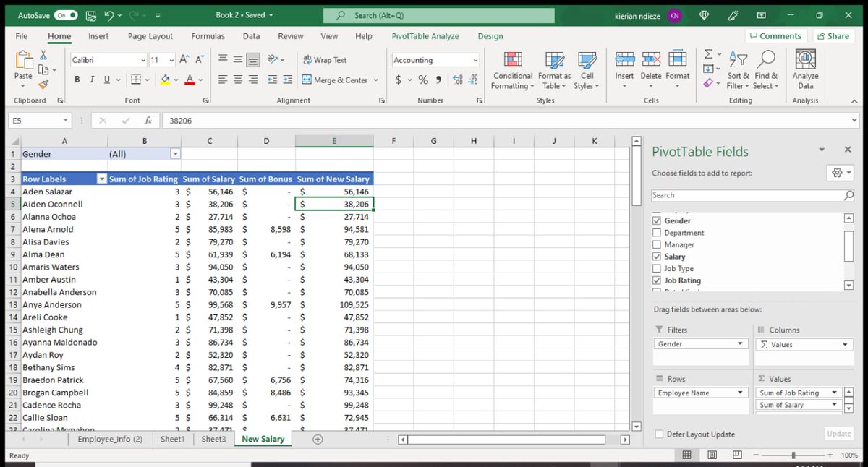This screenshot has width=868, height=467.
Task: Click the PivotTable Fields search box
Action: (752, 195)
